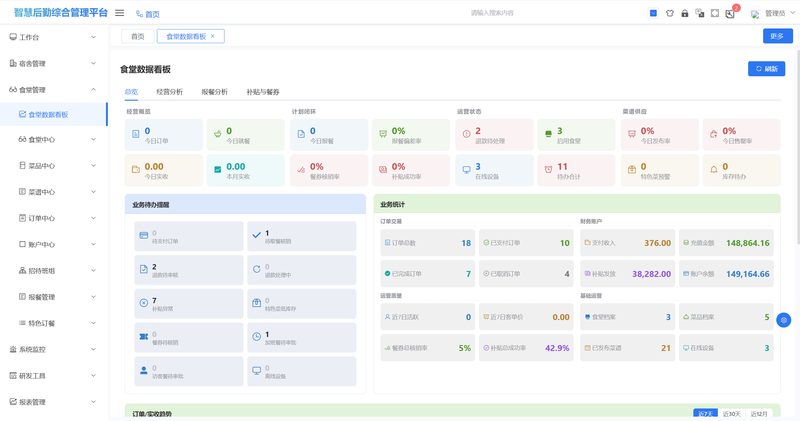Open the 首页 page tab
This screenshot has width=800, height=421.
[137, 36]
